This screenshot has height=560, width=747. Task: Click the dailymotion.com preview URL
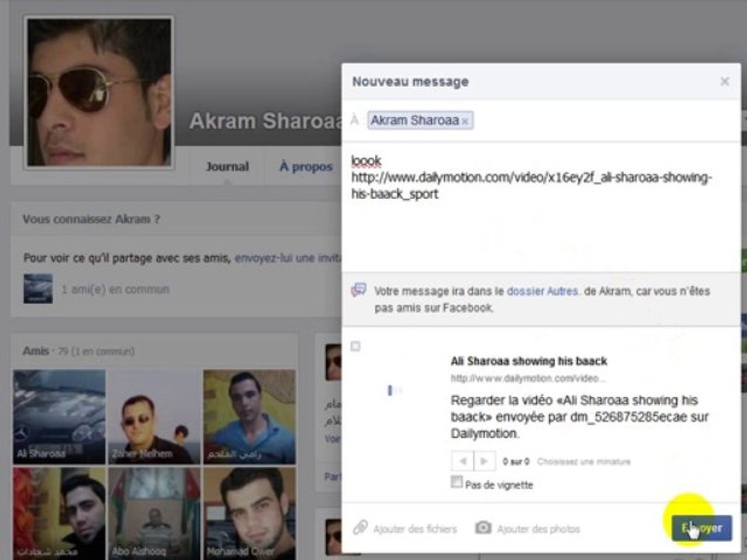click(528, 379)
